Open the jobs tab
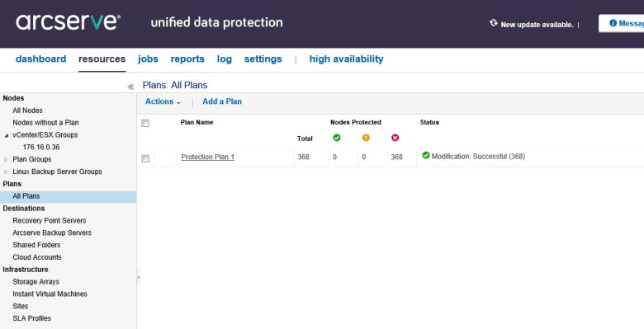Image resolution: width=644 pixels, height=329 pixels. pos(148,59)
